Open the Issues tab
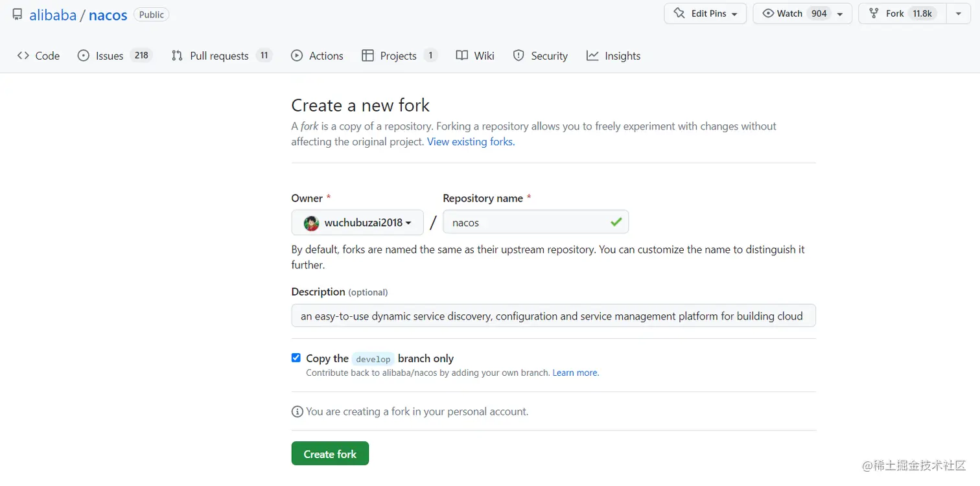The image size is (980, 486). (114, 56)
